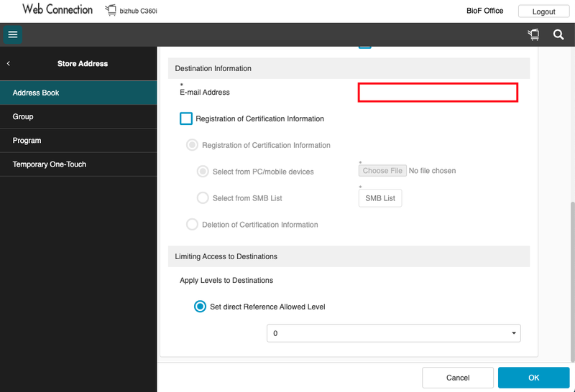Choose Select from SMB List radio
Screen dimensions: 575x392
point(203,198)
